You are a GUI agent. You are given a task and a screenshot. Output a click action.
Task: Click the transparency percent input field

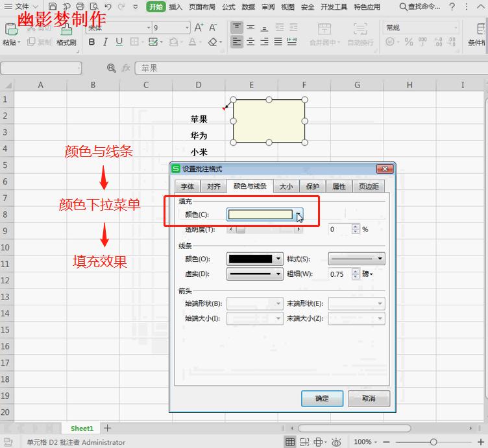click(x=339, y=230)
